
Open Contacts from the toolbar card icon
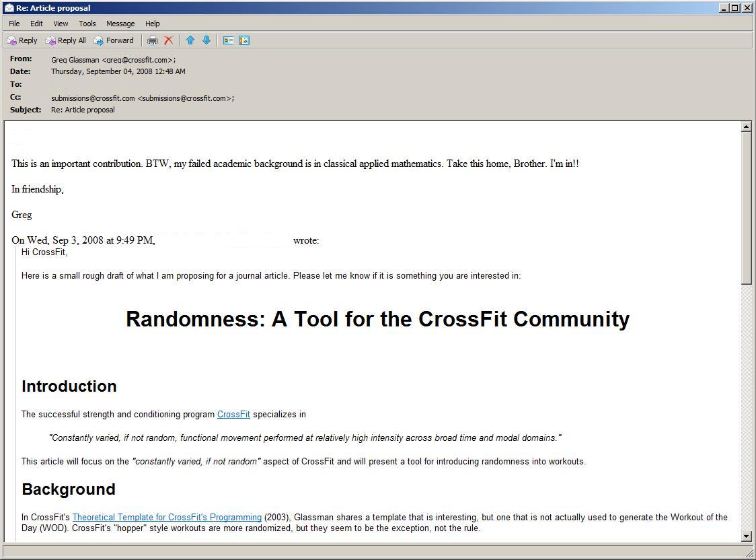click(228, 40)
